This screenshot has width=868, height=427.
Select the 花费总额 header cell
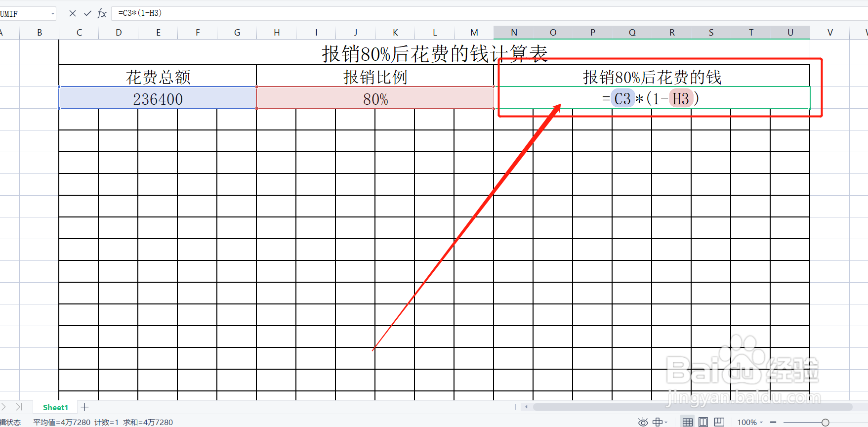click(158, 77)
